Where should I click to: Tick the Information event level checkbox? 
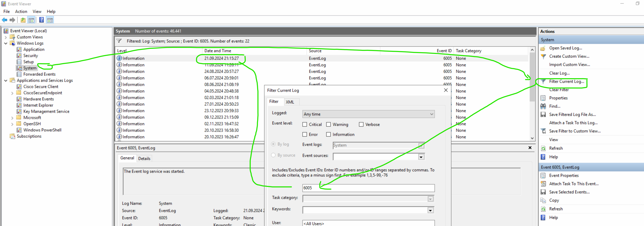coord(328,134)
